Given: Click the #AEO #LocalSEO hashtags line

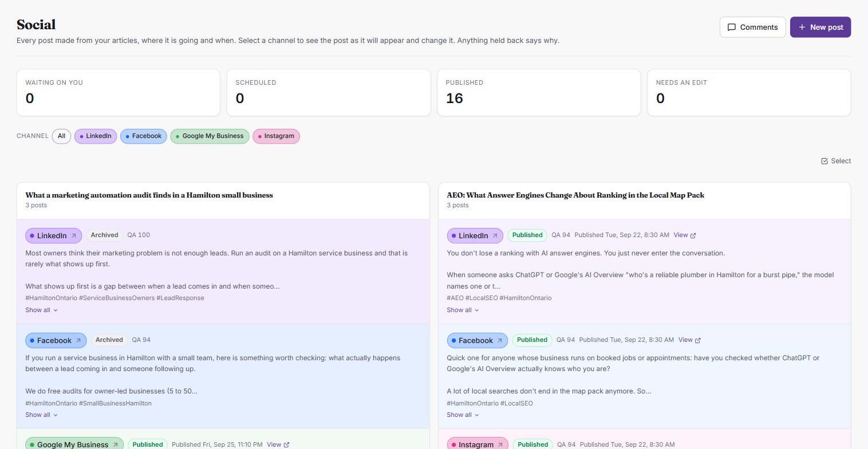Looking at the screenshot, I should pos(499,298).
